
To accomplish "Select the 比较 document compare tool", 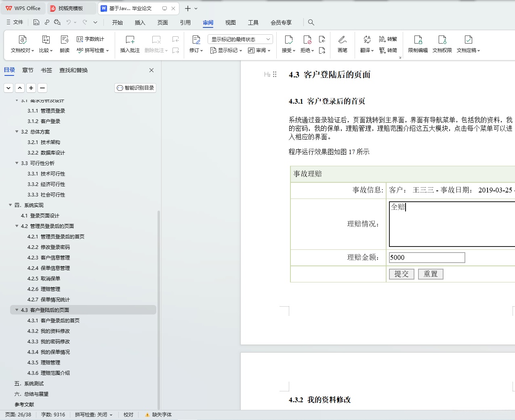I will coord(46,44).
